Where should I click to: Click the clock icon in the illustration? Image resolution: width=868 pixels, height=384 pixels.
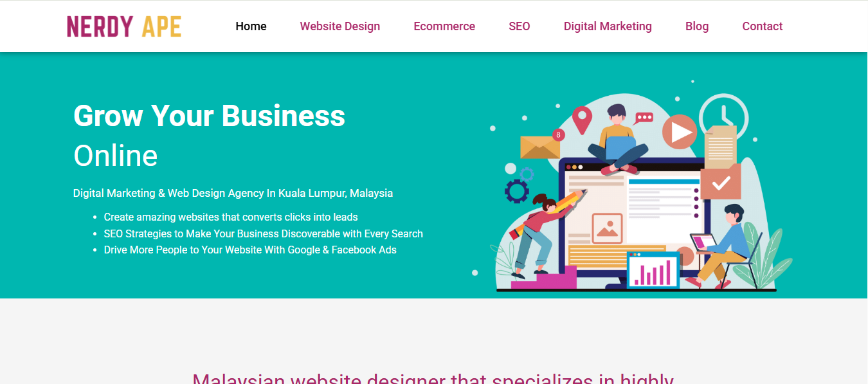(725, 116)
